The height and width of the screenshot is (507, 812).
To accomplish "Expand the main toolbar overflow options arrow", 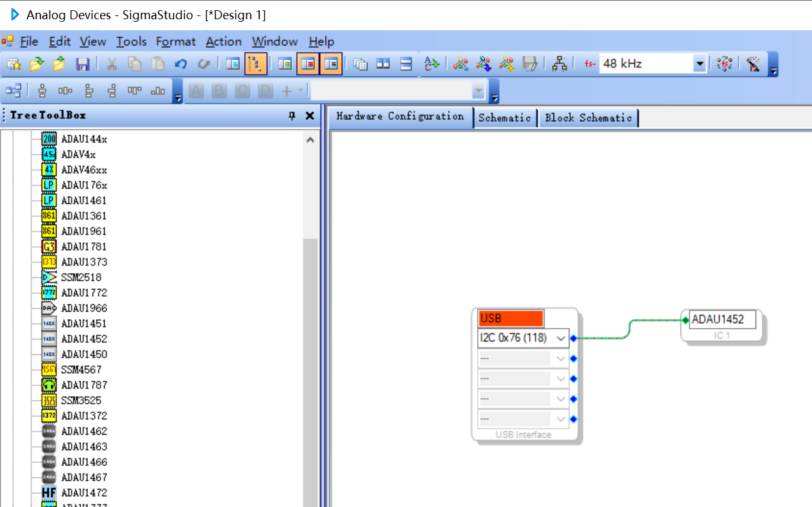I will [774, 65].
